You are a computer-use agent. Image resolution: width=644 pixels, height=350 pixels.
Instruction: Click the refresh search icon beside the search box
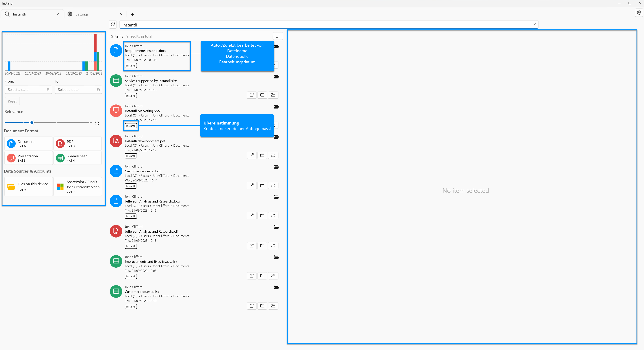click(x=113, y=24)
